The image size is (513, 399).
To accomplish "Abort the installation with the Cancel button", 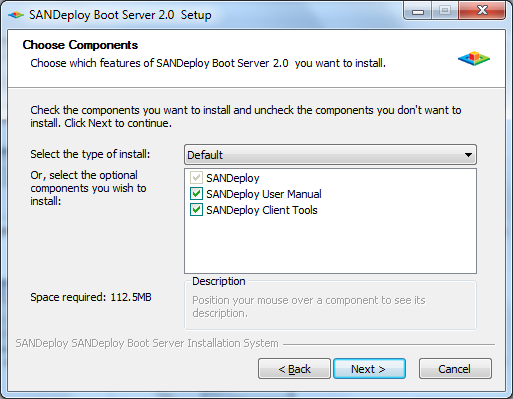I will tap(455, 369).
